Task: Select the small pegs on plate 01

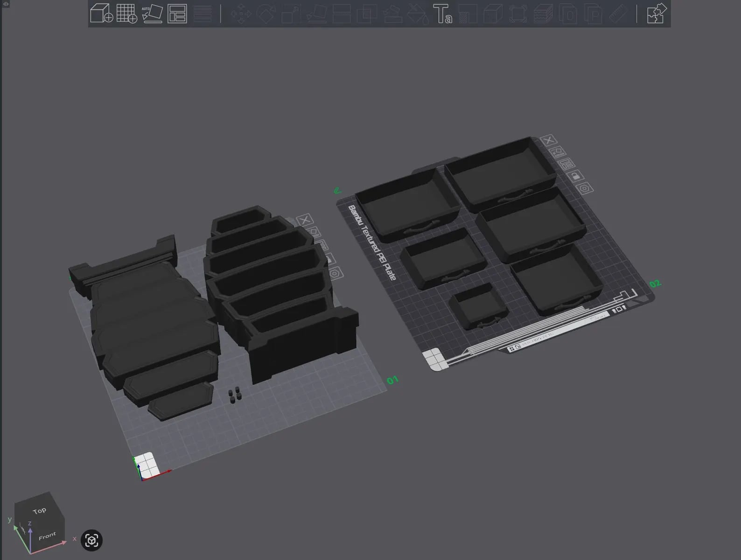Action: point(235,394)
